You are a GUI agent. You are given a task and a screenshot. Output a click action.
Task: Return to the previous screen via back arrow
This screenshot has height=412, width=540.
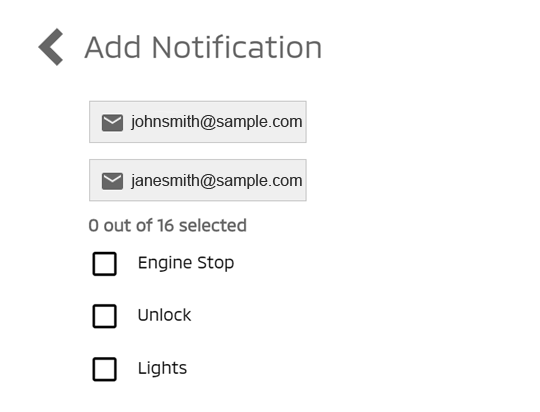[x=51, y=47]
